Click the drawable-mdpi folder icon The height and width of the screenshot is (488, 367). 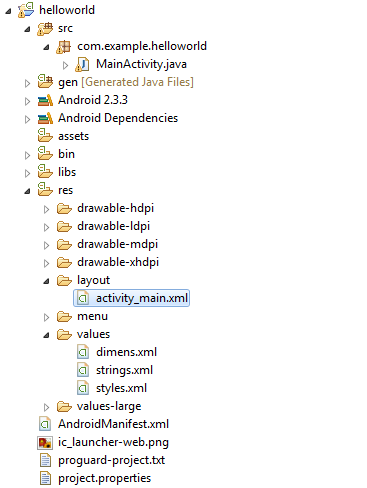tap(64, 245)
